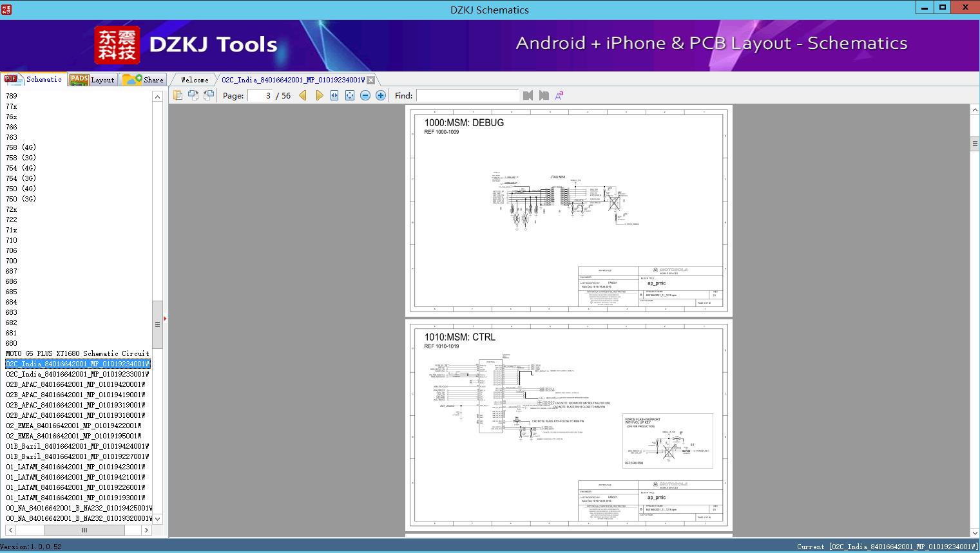Open the Share tab

coord(143,80)
